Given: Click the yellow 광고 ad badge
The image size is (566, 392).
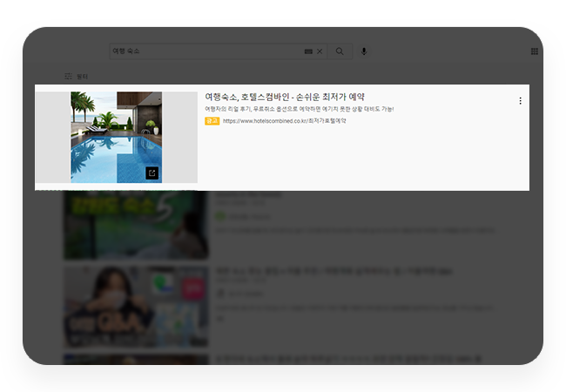Looking at the screenshot, I should pos(212,121).
